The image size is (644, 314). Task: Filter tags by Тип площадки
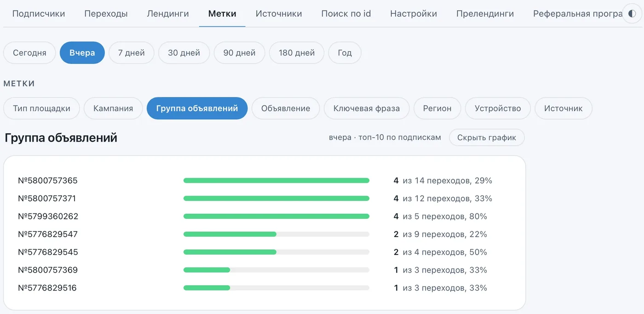(41, 108)
